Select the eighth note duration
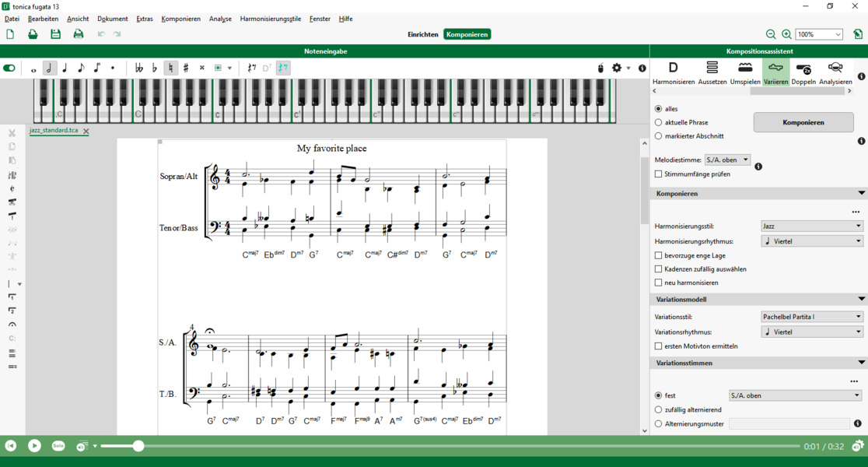868x467 pixels. tap(81, 68)
